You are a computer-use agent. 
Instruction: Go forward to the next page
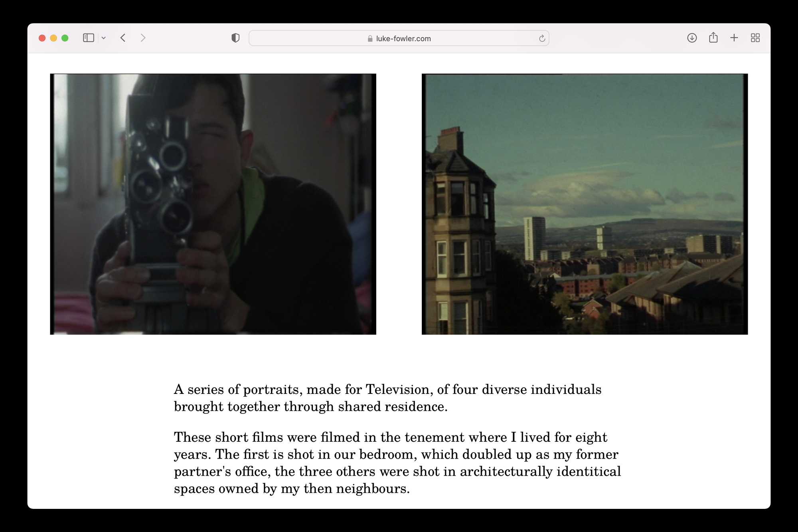click(143, 38)
